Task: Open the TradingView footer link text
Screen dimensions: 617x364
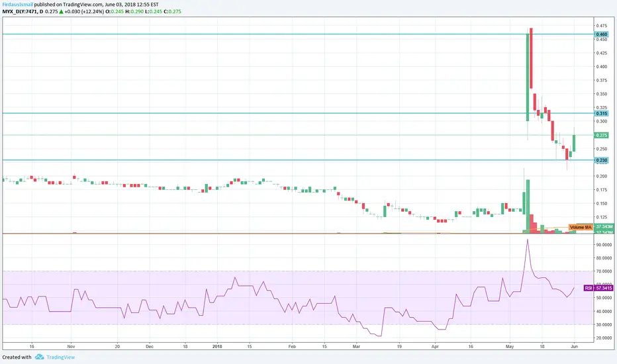Action: pyautogui.click(x=61, y=357)
